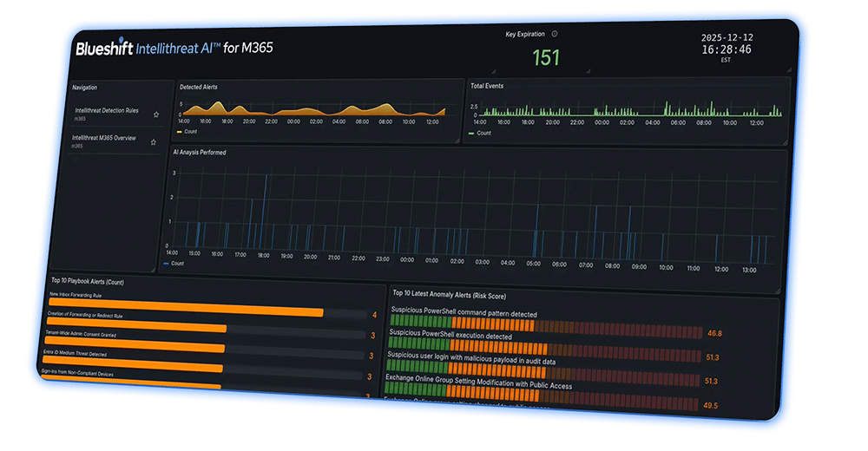
Task: Open the Total Events panel title menu
Action: click(486, 86)
